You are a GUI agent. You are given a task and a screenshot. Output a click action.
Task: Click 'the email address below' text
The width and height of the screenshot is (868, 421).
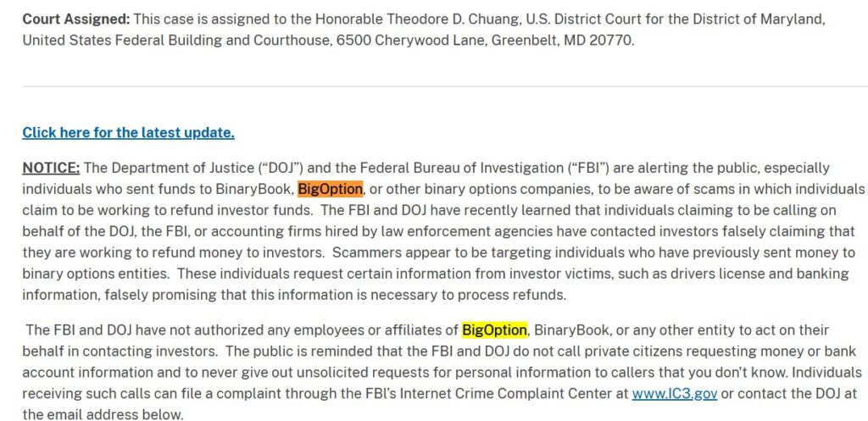pos(103,414)
